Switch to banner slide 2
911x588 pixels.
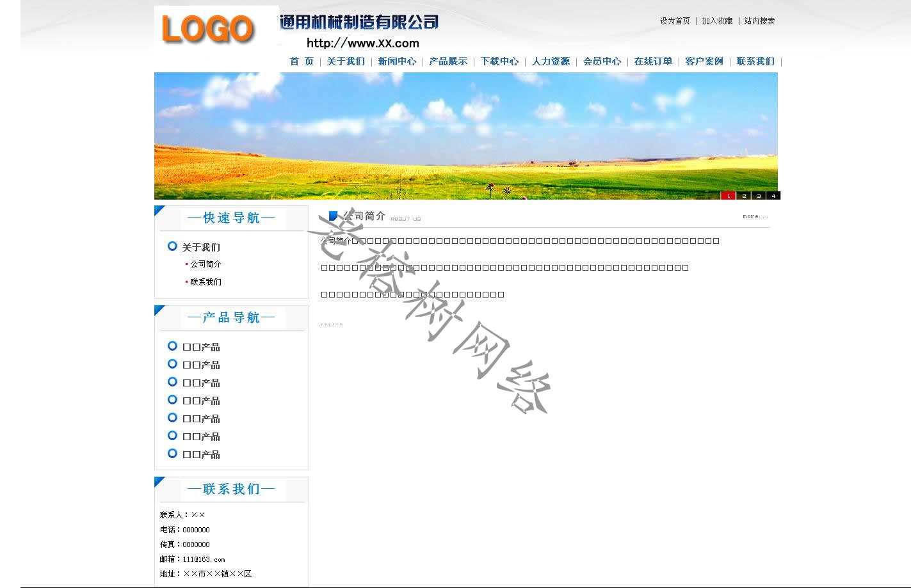pos(743,196)
